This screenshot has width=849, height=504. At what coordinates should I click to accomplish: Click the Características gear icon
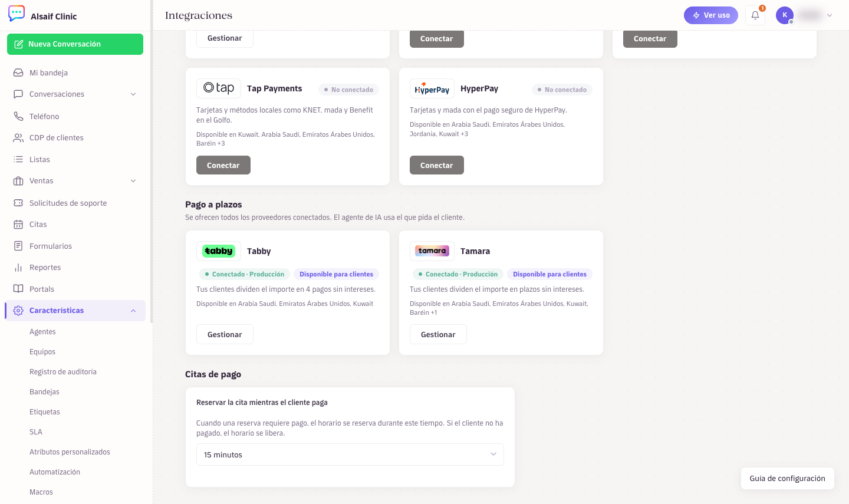(18, 310)
